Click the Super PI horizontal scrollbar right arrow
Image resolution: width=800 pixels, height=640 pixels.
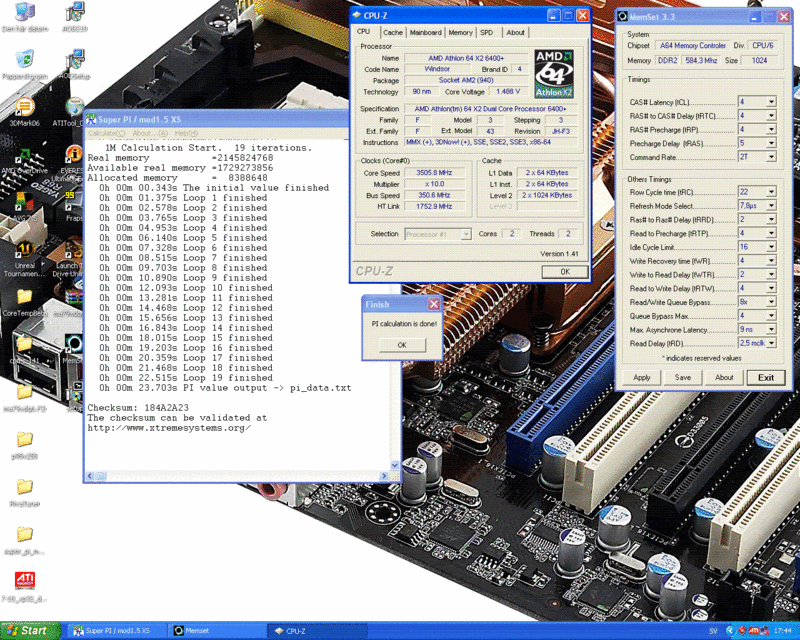(x=385, y=476)
